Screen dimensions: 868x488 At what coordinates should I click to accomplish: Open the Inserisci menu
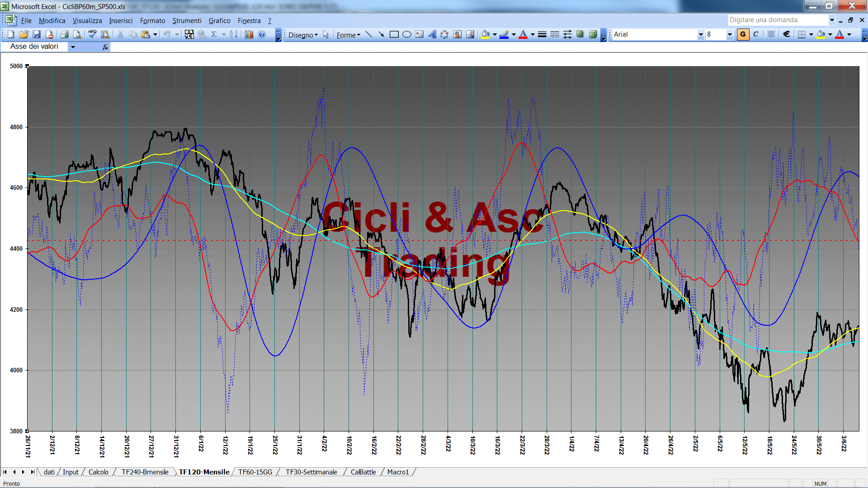click(121, 21)
